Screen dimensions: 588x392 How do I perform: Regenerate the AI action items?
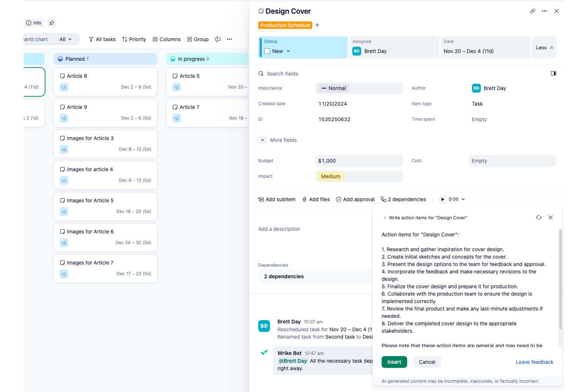[538, 217]
